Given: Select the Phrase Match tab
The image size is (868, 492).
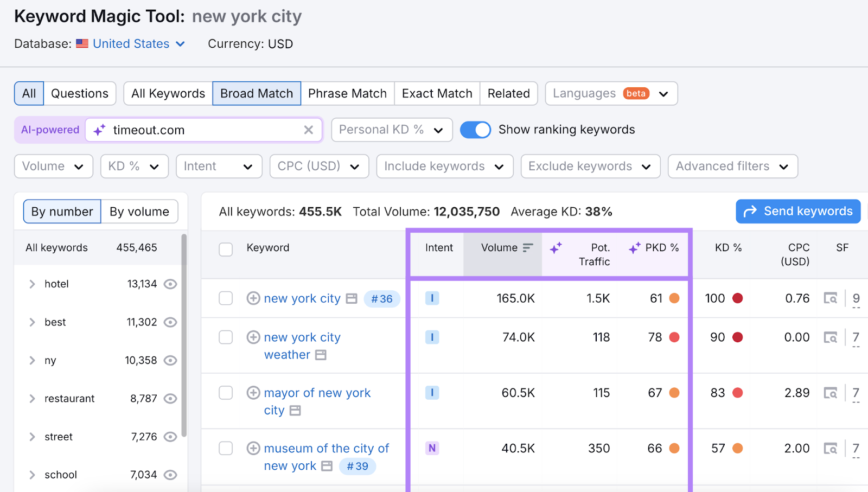Looking at the screenshot, I should pos(348,93).
